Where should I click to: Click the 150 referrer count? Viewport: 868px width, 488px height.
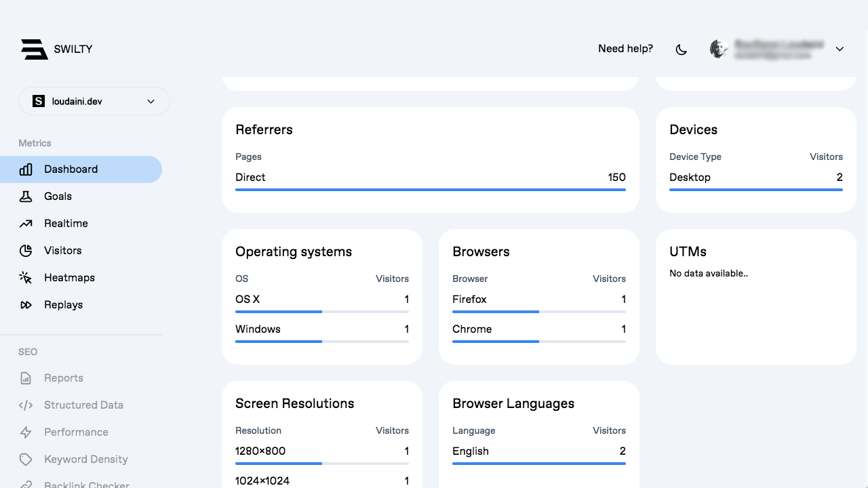616,178
